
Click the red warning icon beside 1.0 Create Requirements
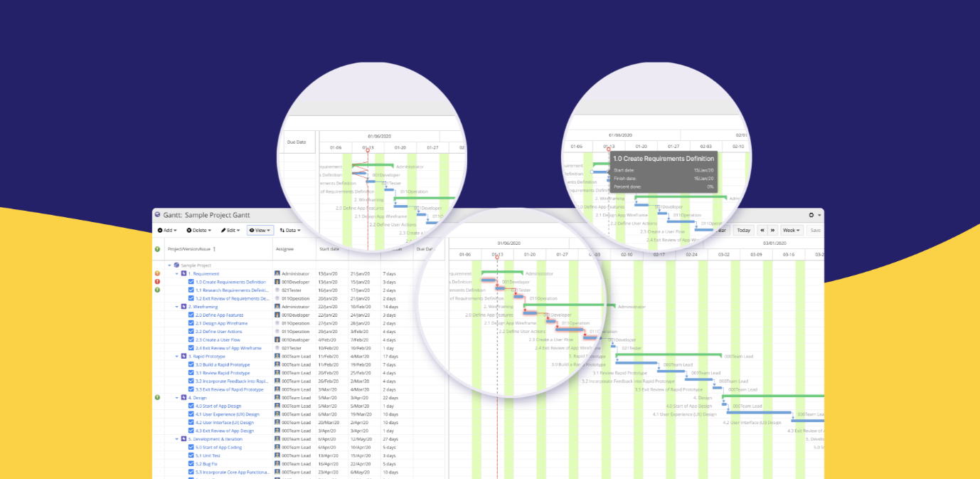coord(157,282)
